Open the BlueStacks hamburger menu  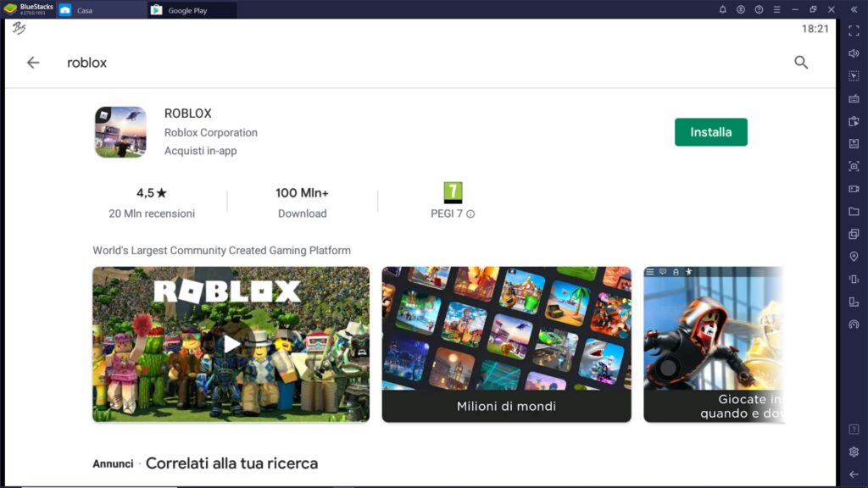[x=777, y=9]
